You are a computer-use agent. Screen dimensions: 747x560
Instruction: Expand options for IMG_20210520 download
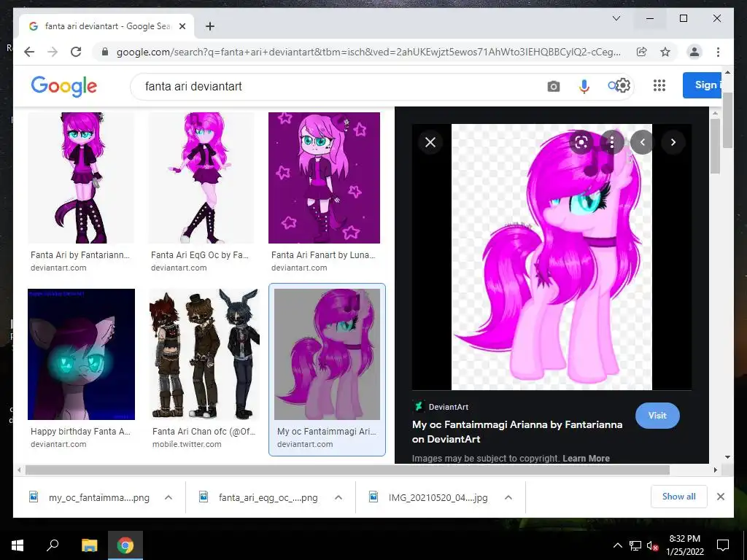pos(508,497)
